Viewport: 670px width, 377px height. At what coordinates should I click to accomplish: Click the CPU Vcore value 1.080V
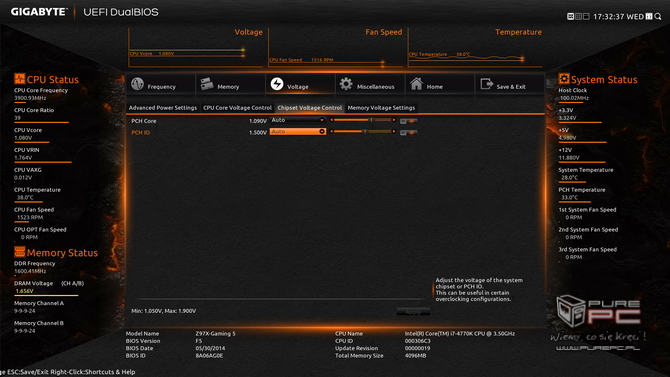[x=23, y=138]
